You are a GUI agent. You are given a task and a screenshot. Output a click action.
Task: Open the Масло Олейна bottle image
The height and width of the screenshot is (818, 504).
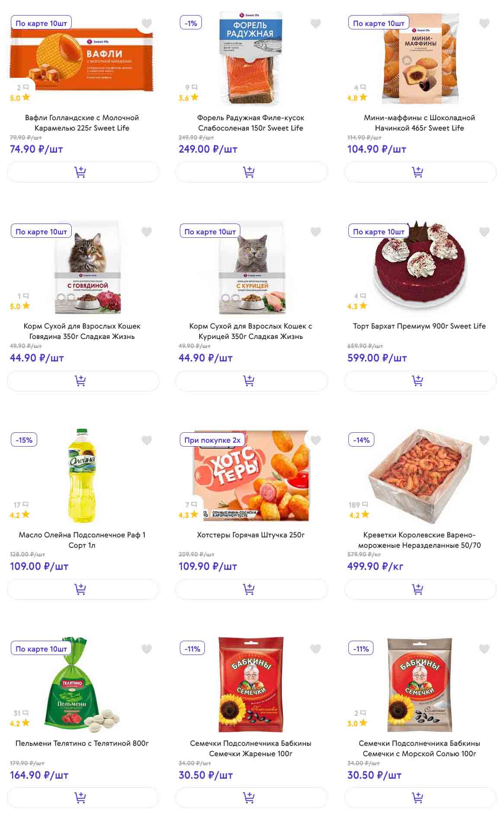click(82, 476)
